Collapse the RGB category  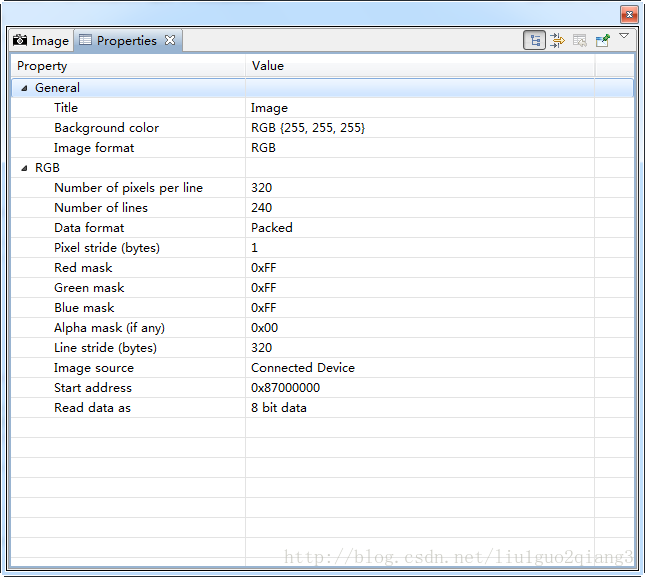click(x=25, y=168)
